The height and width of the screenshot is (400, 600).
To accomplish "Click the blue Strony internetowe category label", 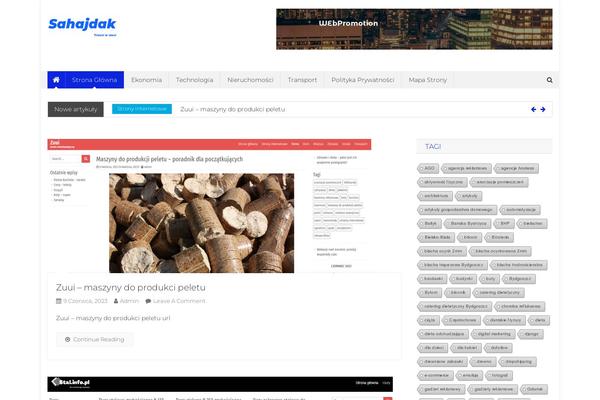I will 142,109.
